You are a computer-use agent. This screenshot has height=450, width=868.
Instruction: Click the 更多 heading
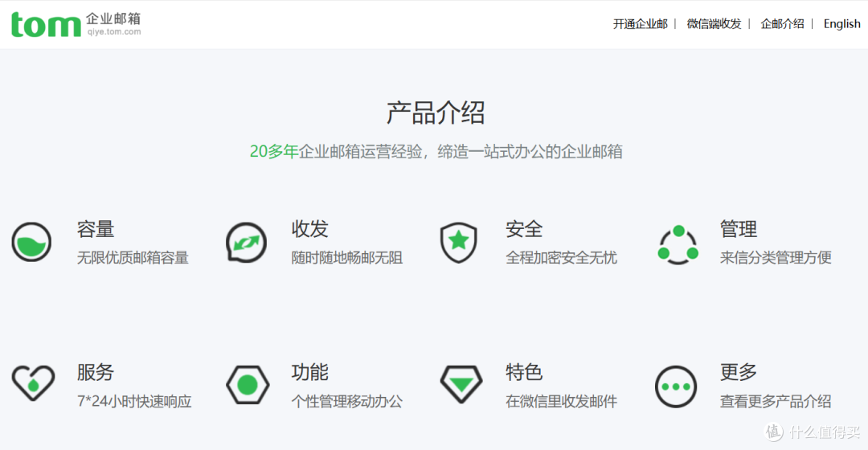(739, 372)
